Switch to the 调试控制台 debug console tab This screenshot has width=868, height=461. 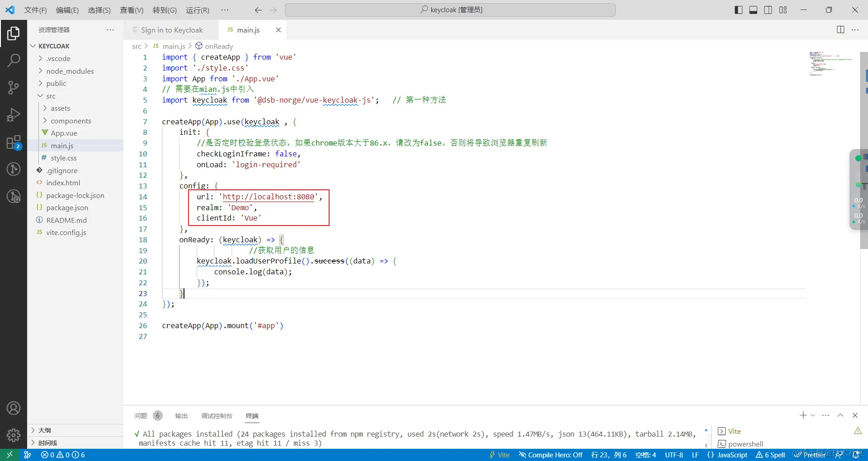(217, 416)
